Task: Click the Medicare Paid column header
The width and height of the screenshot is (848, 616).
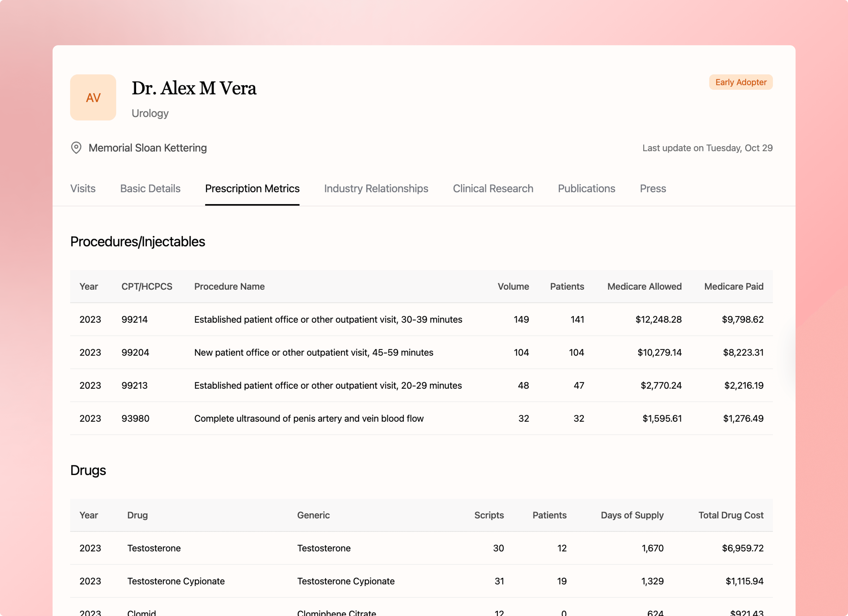Action: 733,286
